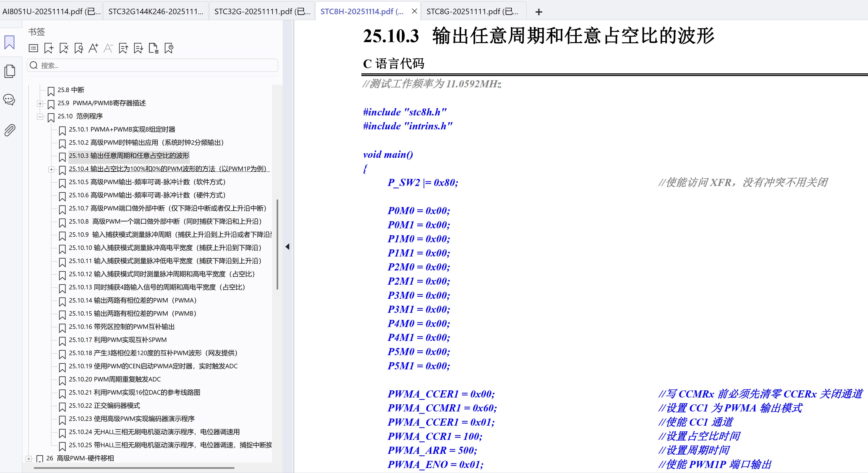Switch to the STC32G-20251111.pdf tab
Screen dimensions: 868x473
[x=261, y=11]
